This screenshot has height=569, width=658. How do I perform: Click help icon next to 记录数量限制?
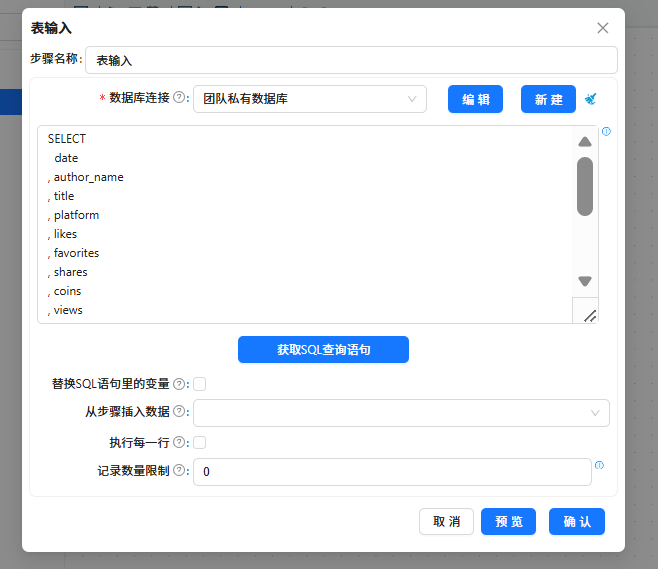[x=179, y=470]
